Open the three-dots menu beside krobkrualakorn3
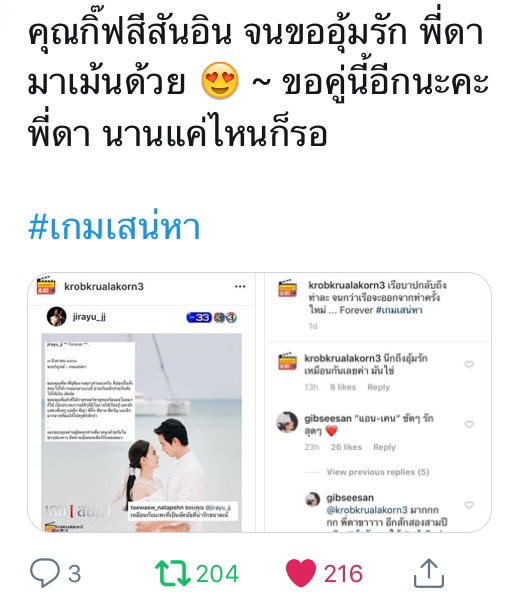The height and width of the screenshot is (608, 523). (240, 286)
